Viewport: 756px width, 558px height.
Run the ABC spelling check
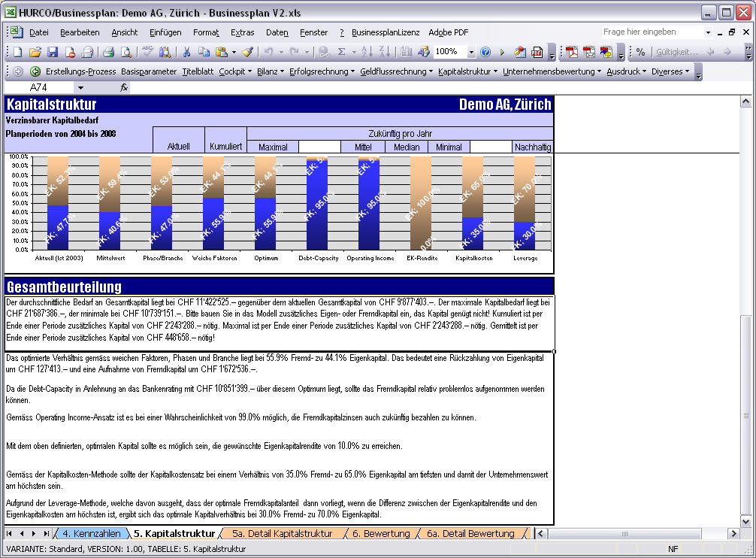click(x=147, y=52)
